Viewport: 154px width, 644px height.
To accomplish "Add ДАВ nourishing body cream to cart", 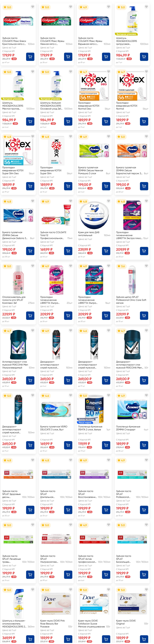I will click(106, 251).
